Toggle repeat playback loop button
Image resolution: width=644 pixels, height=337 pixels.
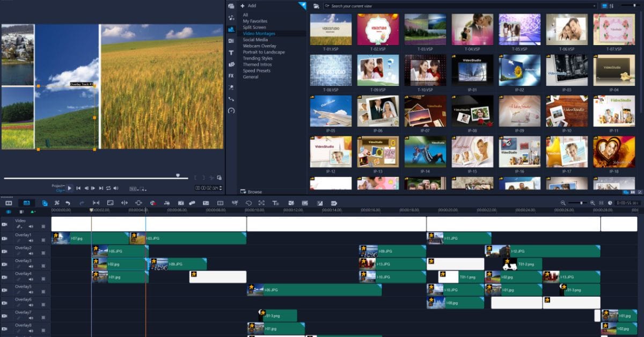pyautogui.click(x=108, y=188)
